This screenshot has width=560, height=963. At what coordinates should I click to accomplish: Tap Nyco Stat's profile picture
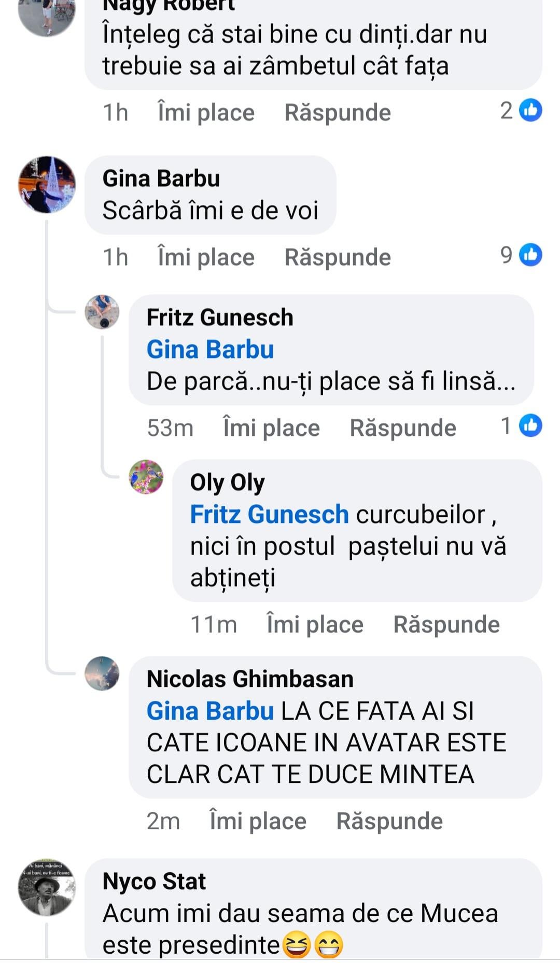(x=47, y=887)
